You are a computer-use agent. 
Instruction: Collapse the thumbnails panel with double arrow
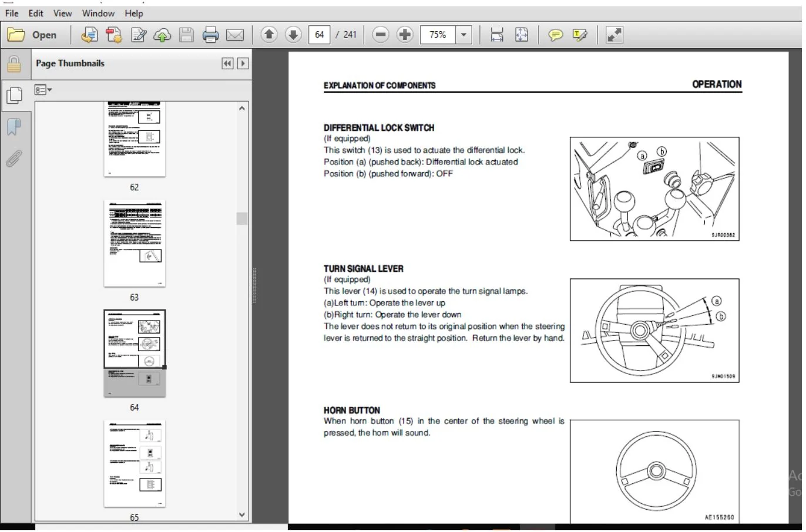(x=227, y=63)
